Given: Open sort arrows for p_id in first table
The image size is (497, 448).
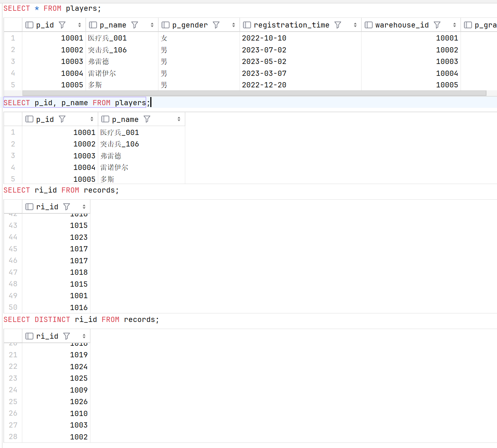Looking at the screenshot, I should click(80, 25).
